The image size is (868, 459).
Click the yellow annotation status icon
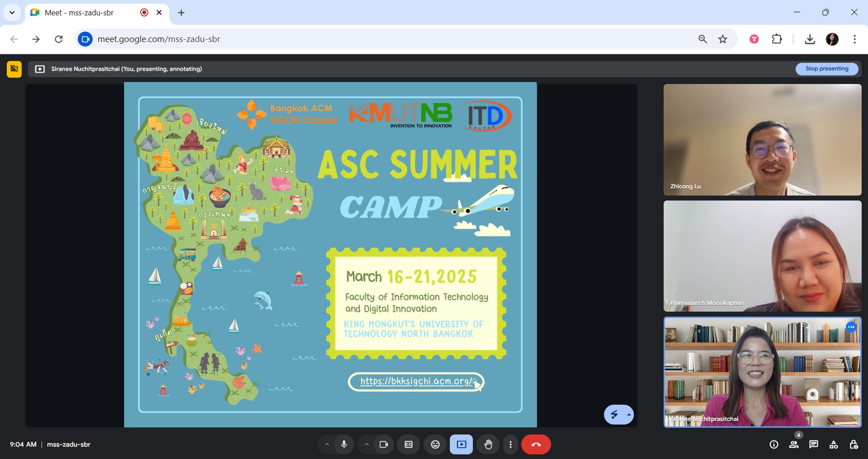14,69
